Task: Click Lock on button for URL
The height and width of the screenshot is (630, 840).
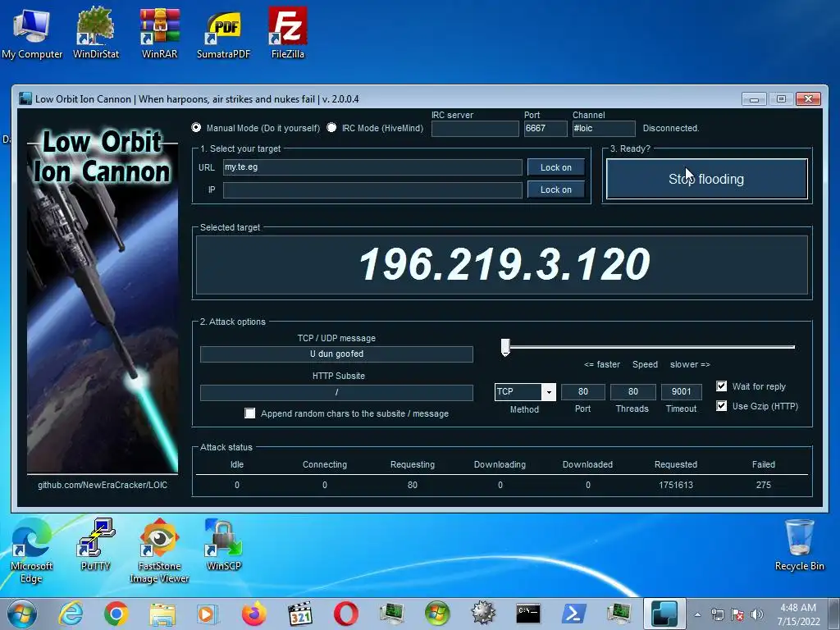Action: coord(555,167)
